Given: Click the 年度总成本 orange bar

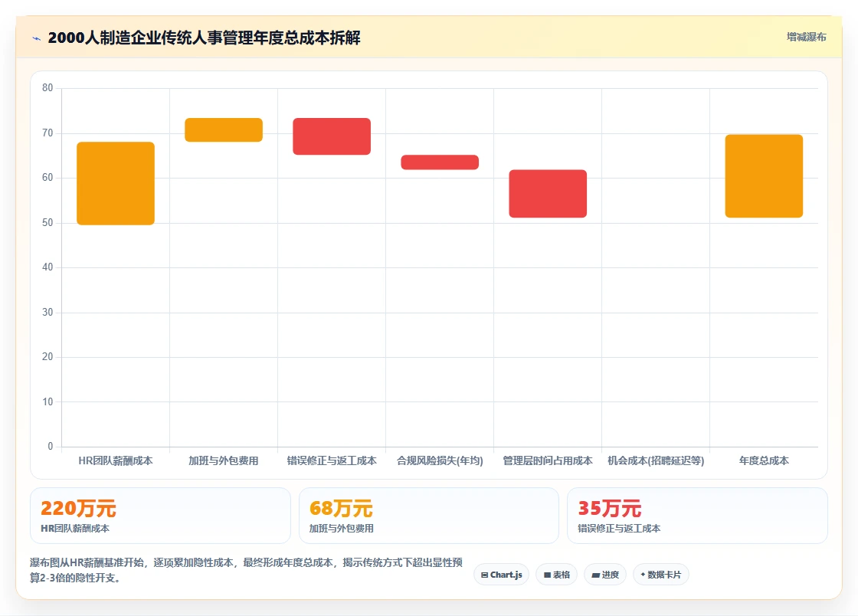Looking at the screenshot, I should point(764,176).
